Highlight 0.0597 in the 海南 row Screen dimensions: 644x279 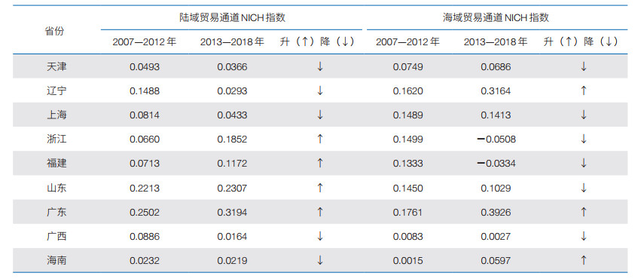496,261
